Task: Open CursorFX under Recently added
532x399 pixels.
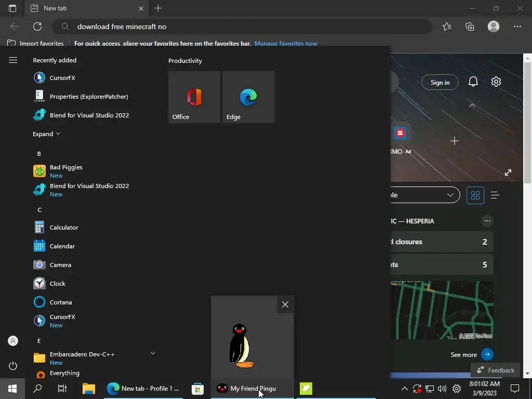Action: (x=54, y=78)
